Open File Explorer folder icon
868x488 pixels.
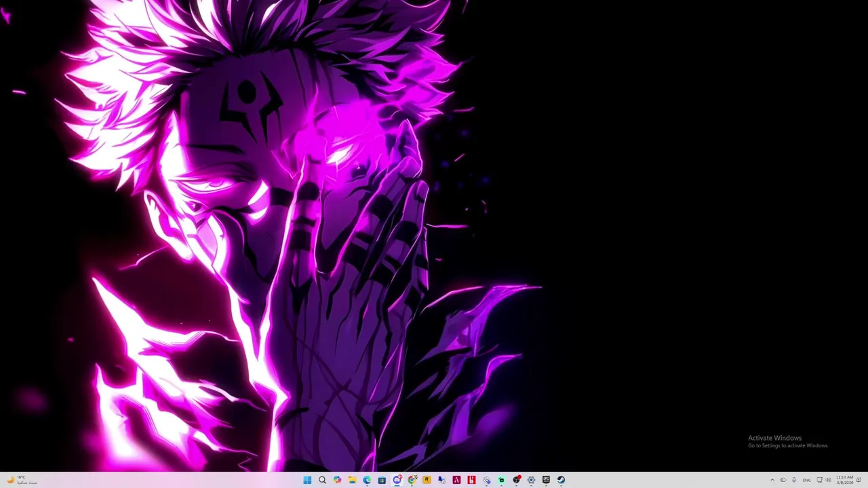pyautogui.click(x=352, y=480)
